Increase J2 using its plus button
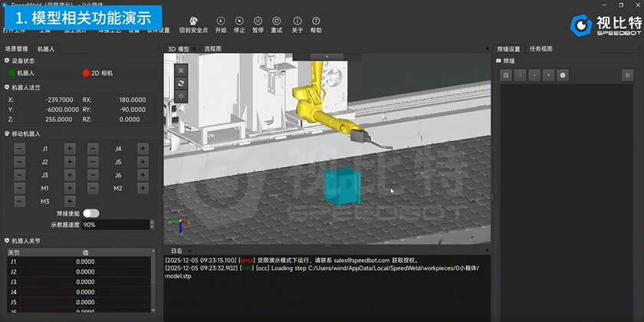This screenshot has height=322, width=644. click(x=70, y=162)
